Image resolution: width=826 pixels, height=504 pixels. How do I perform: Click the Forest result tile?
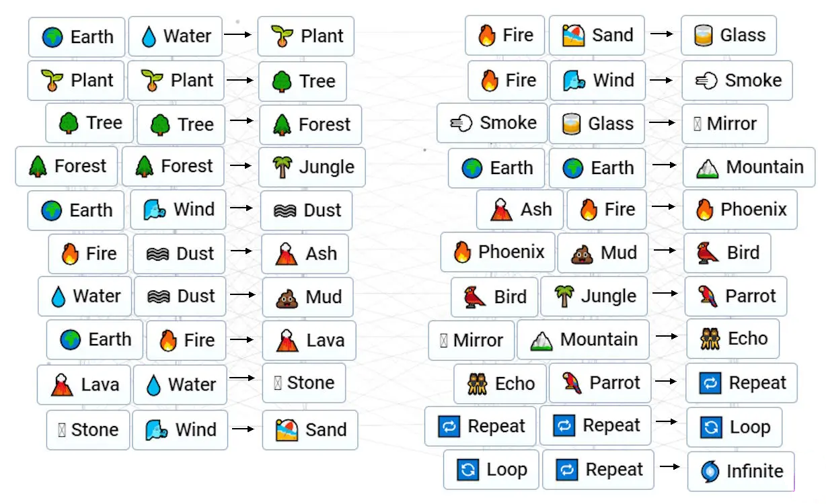[310, 124]
